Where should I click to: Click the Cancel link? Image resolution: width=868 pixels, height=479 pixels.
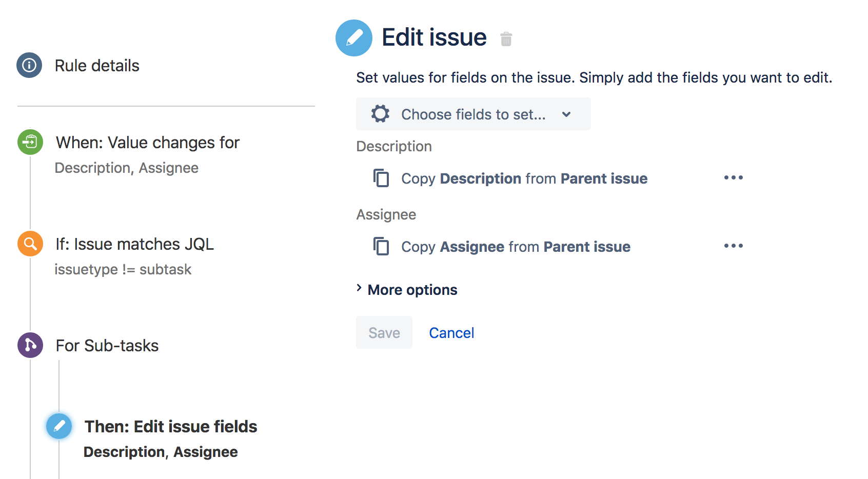(451, 332)
